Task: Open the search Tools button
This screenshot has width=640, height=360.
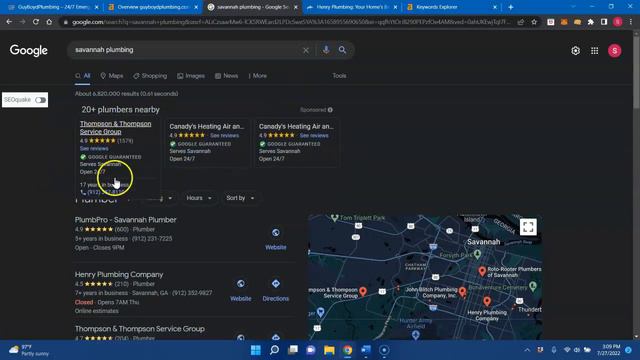Action: click(x=339, y=76)
